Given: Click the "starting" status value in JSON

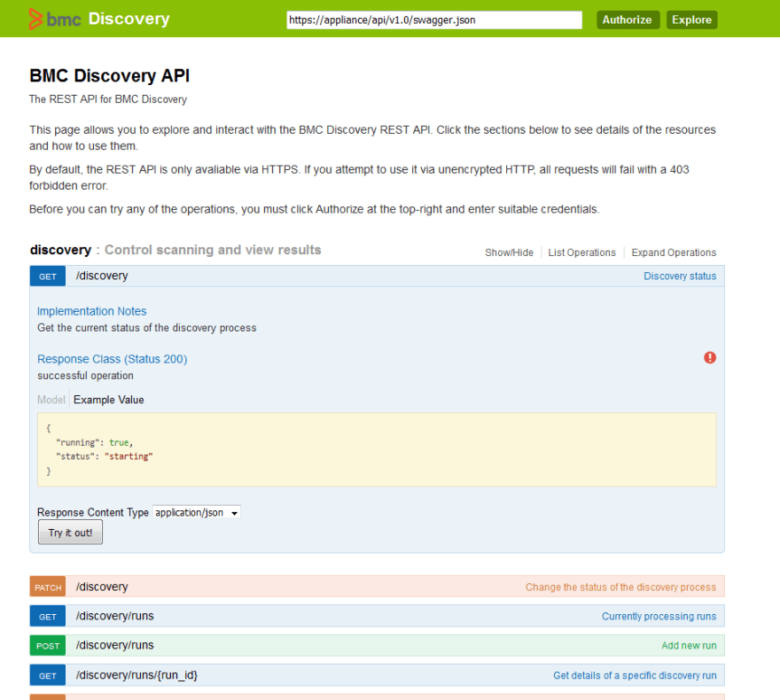Looking at the screenshot, I should [129, 456].
